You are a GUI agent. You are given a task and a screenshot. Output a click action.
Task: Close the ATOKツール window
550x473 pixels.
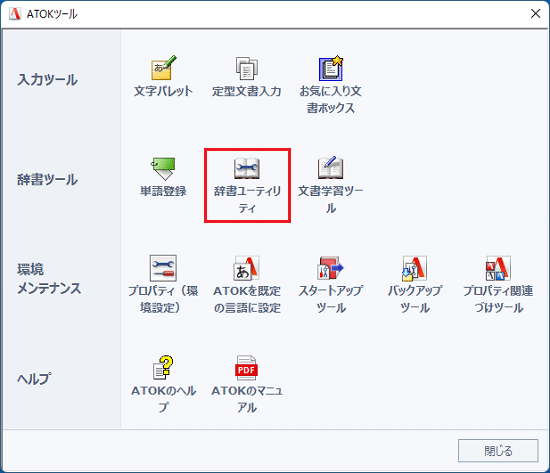pos(535,14)
